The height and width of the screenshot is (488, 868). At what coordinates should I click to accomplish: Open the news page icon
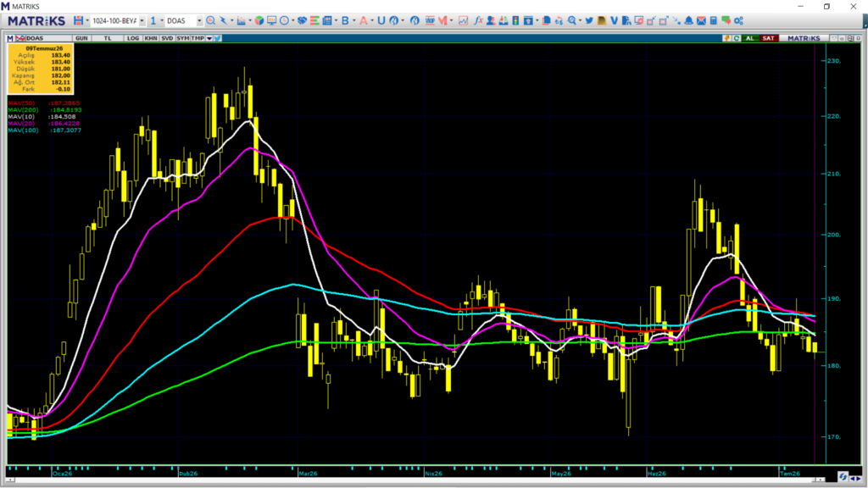point(327,20)
